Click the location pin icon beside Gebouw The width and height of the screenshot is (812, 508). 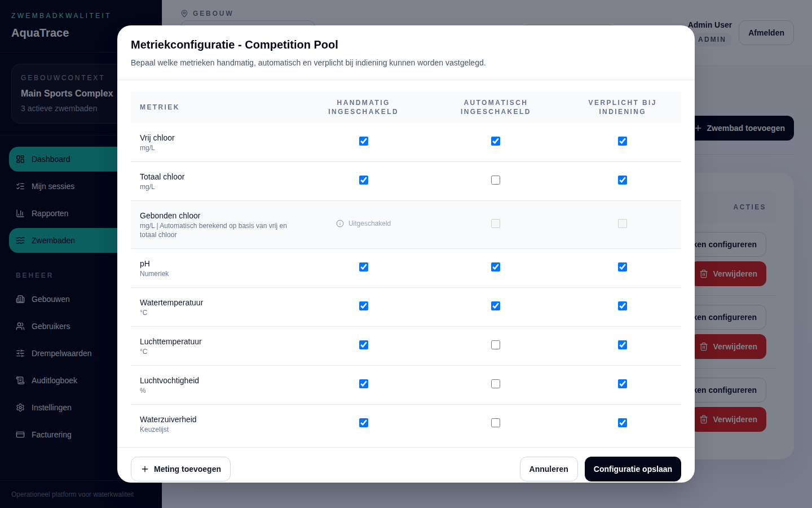point(184,14)
